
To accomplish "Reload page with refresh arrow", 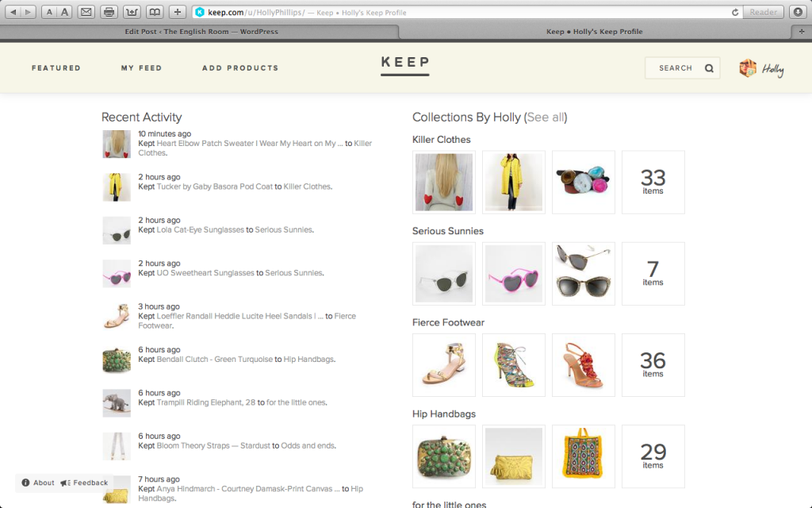I will tap(735, 12).
